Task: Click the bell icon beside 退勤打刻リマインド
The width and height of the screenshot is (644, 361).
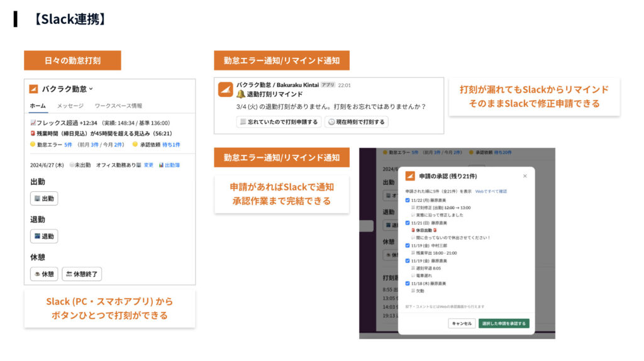Action: coord(241,94)
